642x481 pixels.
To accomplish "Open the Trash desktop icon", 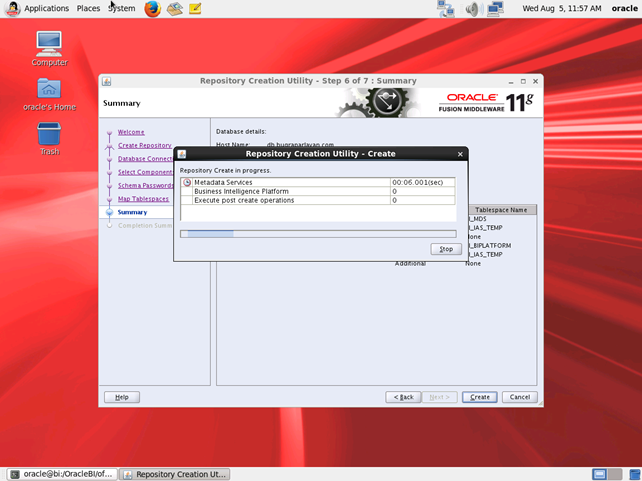I will pos(49,139).
